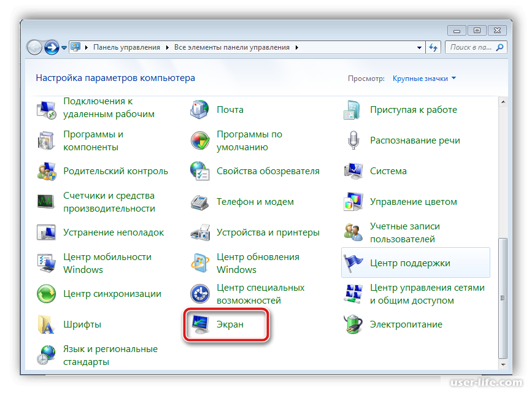Viewport: 532px width, 395px height.
Task: Click the vertical scrollbar thumb
Action: click(503, 298)
